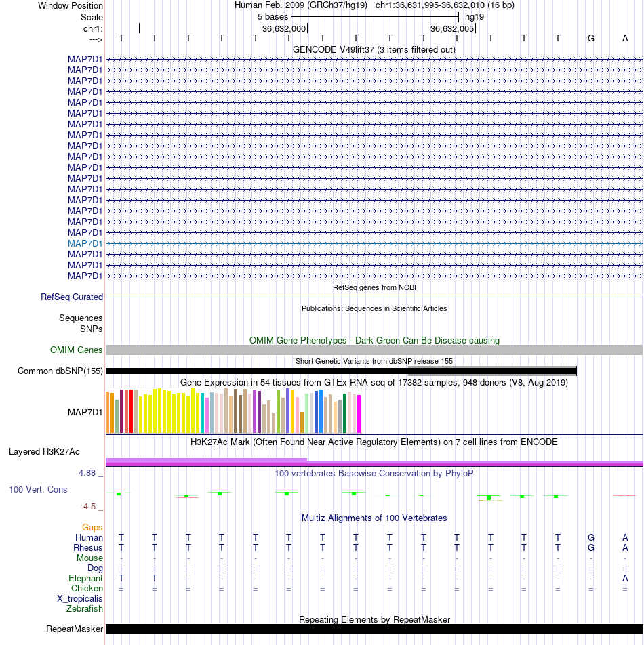This screenshot has height=645, width=644.
Task: Open the RefSeq genes from NCBI title
Action: click(x=374, y=287)
